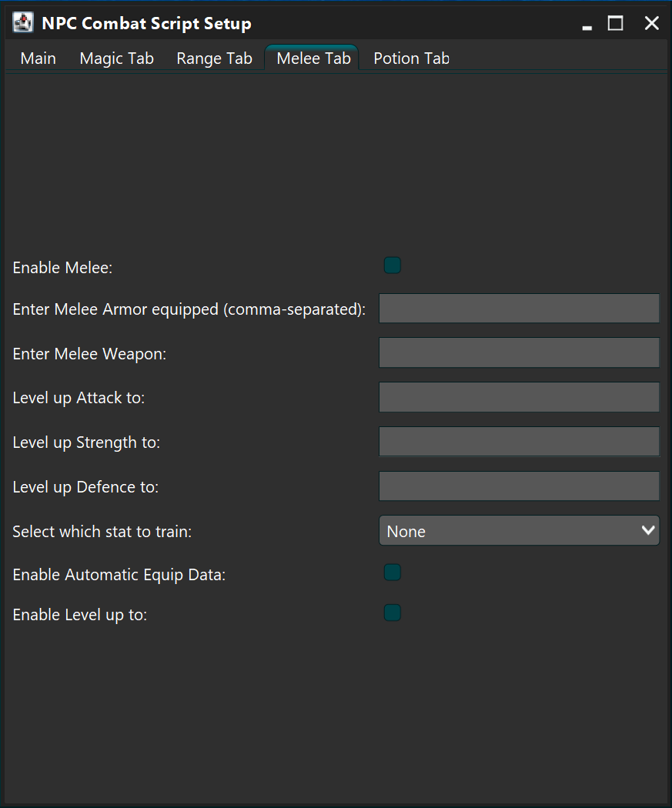Check the Enable Level up to box
The image size is (672, 808).
(x=392, y=613)
